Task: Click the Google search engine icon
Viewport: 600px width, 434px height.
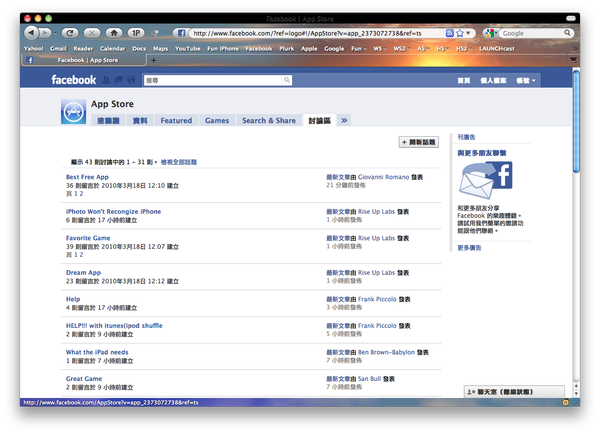Action: coord(489,33)
